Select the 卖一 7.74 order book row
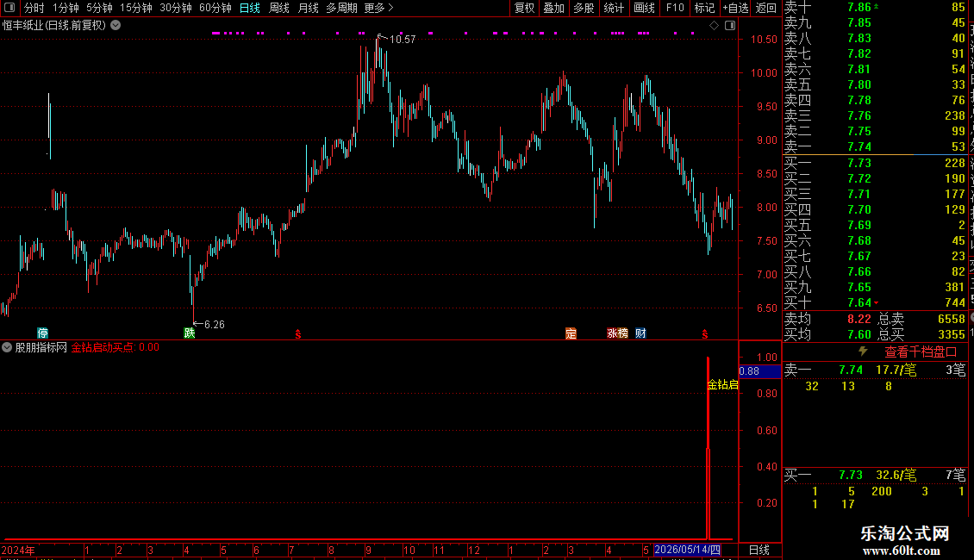The image size is (974, 560). tap(875, 146)
